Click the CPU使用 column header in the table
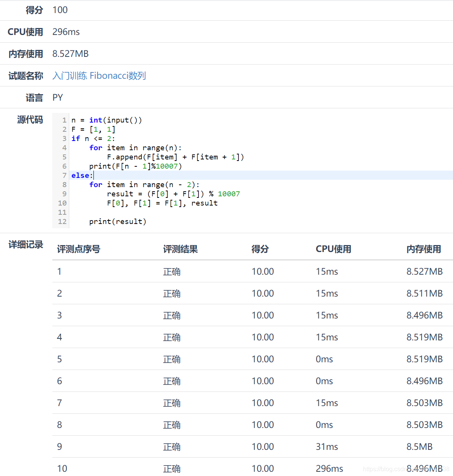This screenshot has height=476, width=453. tap(333, 249)
